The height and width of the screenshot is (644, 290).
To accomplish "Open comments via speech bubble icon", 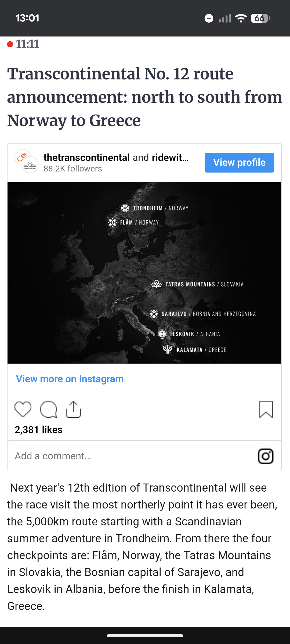I will coord(48,409).
